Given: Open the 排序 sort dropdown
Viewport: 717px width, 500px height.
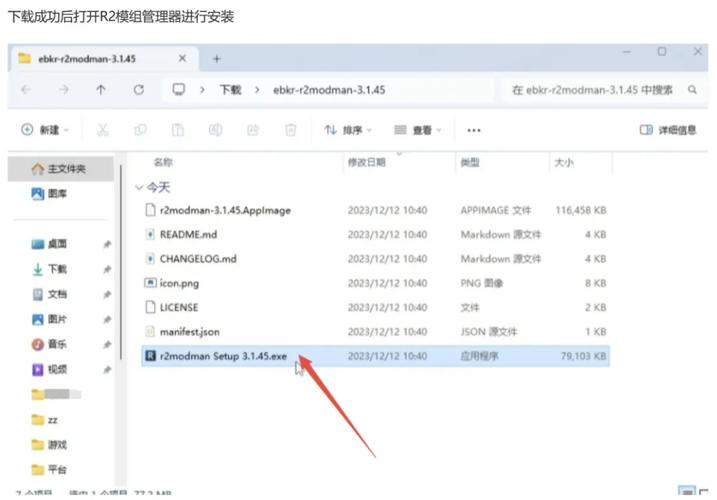Looking at the screenshot, I should [348, 130].
